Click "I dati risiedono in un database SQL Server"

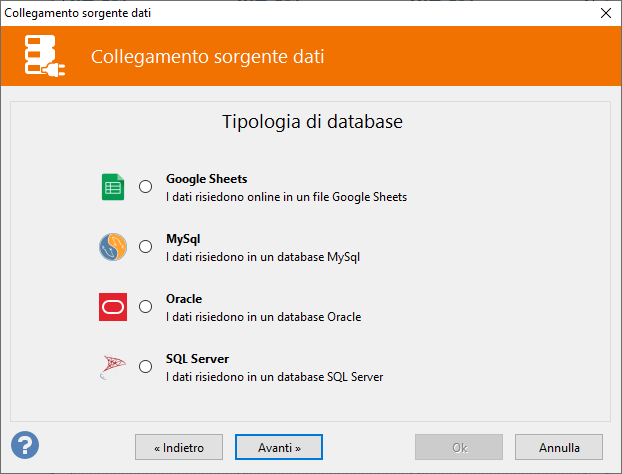275,377
